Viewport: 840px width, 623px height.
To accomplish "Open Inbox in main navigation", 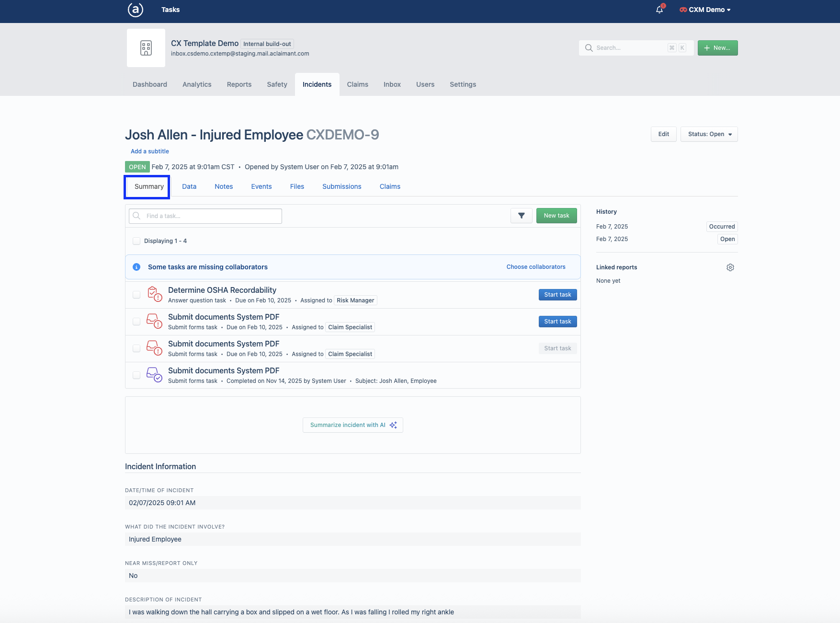I will tap(392, 84).
